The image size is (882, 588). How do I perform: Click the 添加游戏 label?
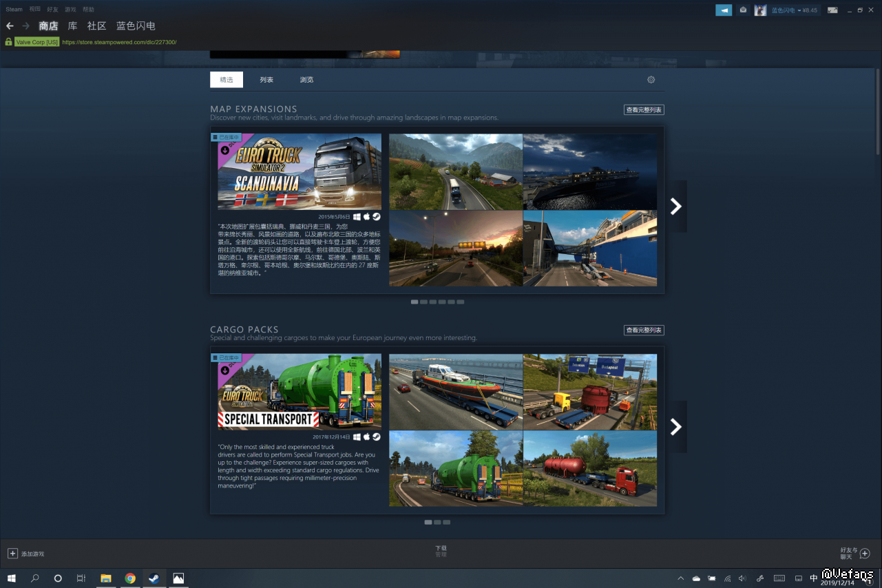[x=32, y=554]
